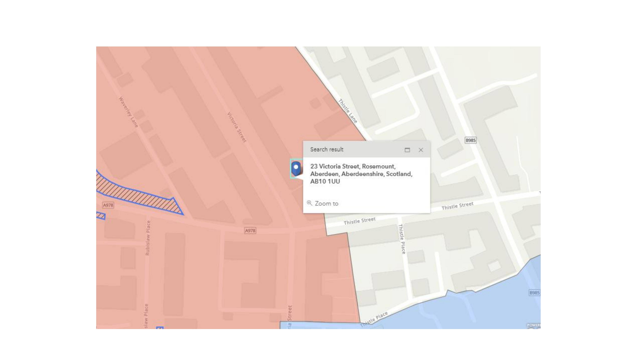Click the Victoria Street road label
Screen dimensions: 644x362
(x=237, y=127)
